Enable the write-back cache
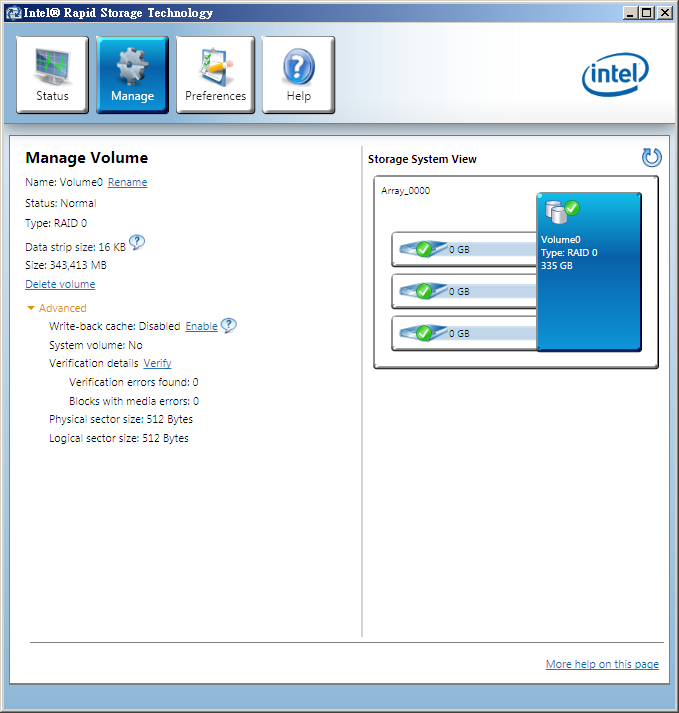 click(x=201, y=326)
